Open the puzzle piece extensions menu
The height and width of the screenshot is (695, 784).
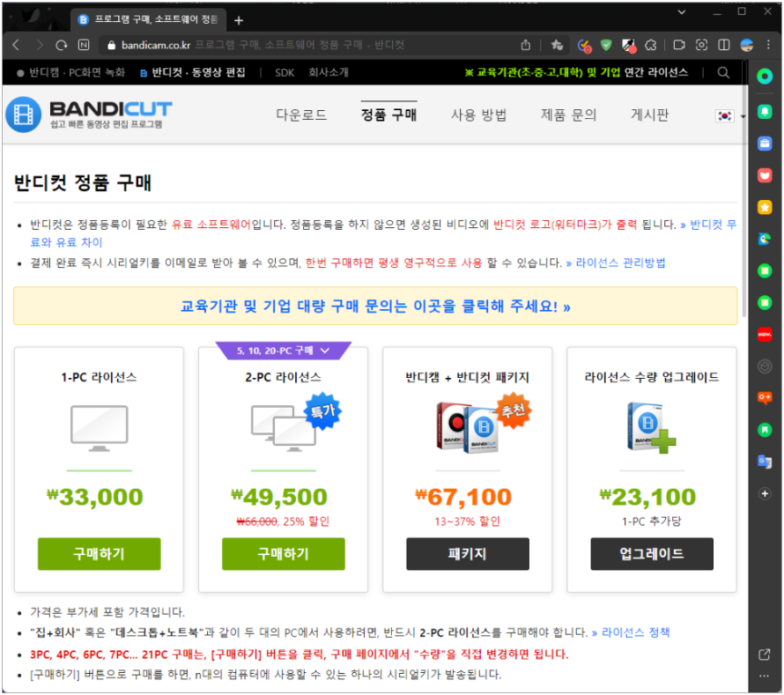pyautogui.click(x=650, y=45)
